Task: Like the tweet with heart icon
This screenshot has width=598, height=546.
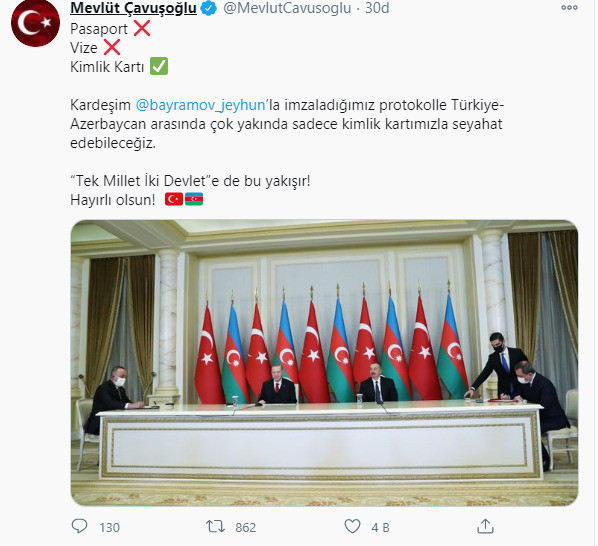Action: (x=352, y=527)
